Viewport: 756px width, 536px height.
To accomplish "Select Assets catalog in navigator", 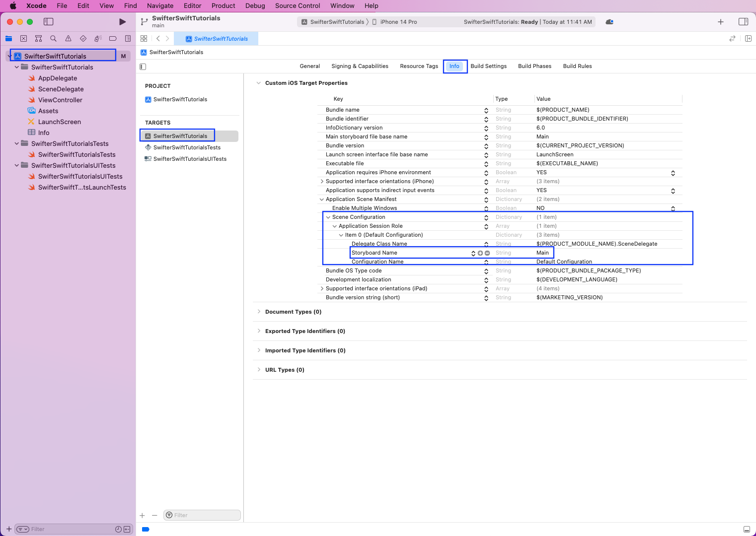I will (48, 111).
